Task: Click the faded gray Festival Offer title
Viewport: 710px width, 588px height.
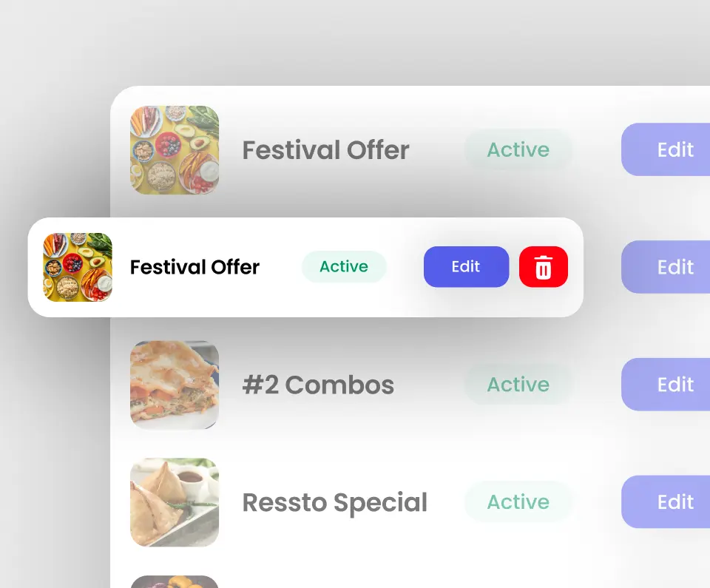Action: (x=325, y=150)
